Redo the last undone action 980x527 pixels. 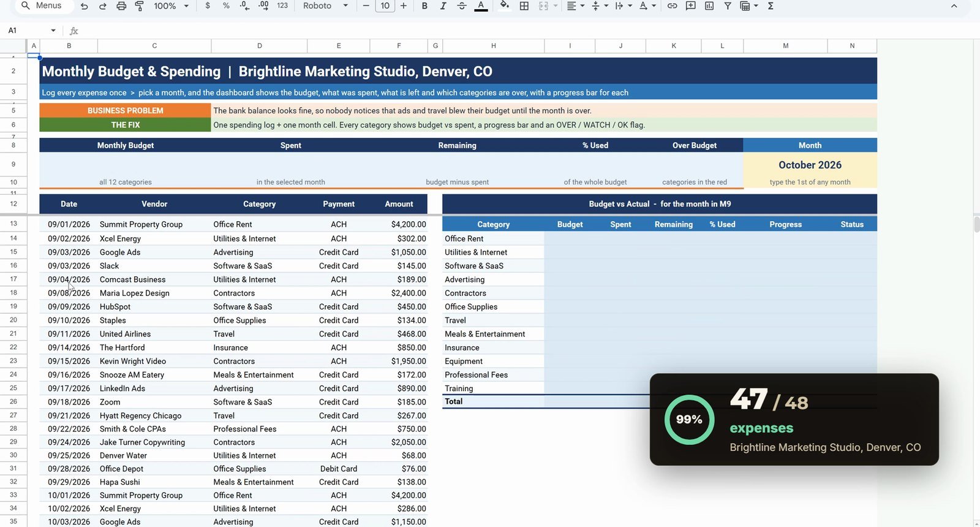tap(102, 6)
